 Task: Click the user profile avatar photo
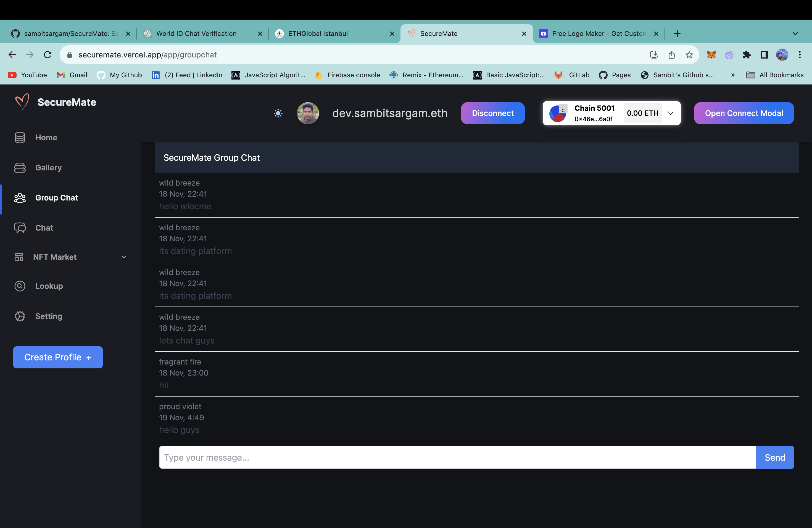(x=308, y=113)
